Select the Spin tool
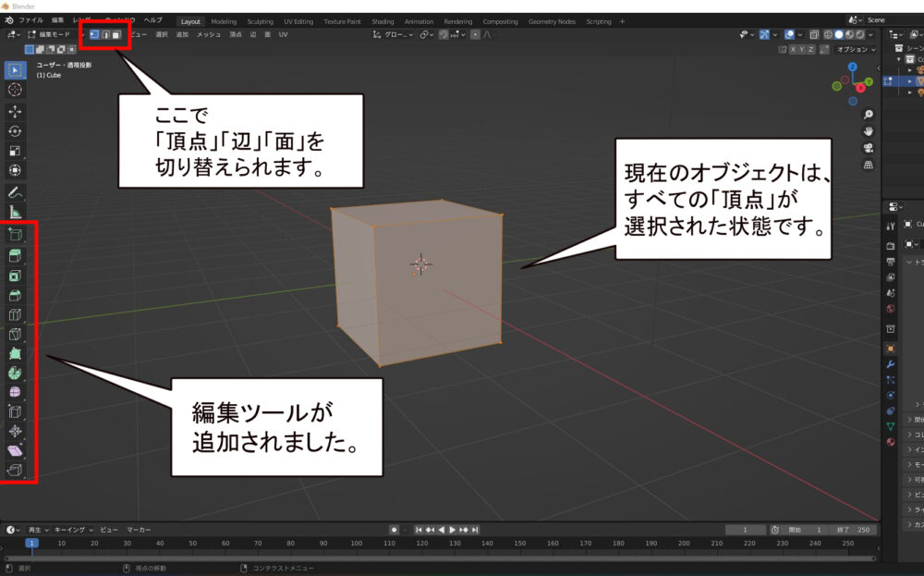This screenshot has height=576, width=924. coord(16,374)
